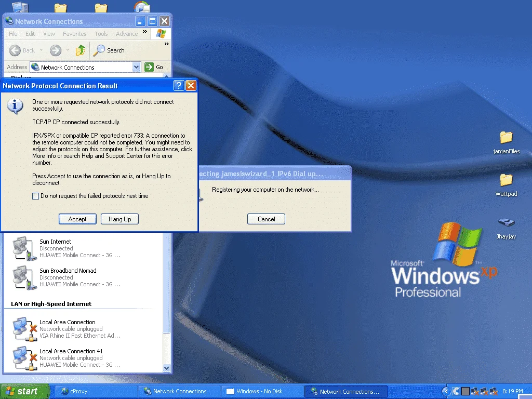Open the Jhayjay desktop drive icon
Screen dimensions: 532x399
[x=506, y=222]
